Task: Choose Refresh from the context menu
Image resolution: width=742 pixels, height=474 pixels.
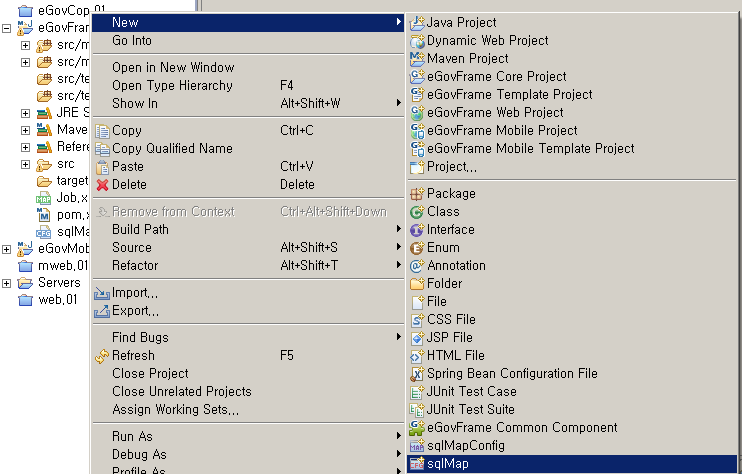Action: pos(133,355)
